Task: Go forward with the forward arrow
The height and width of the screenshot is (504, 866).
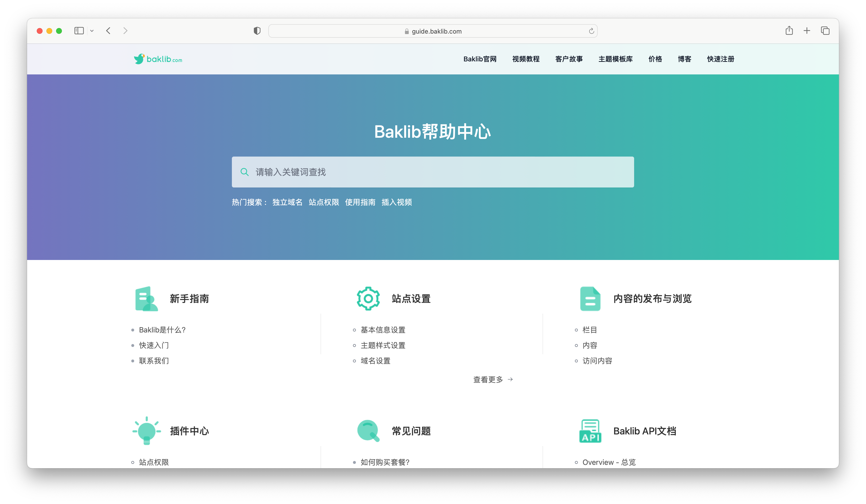Action: [125, 31]
